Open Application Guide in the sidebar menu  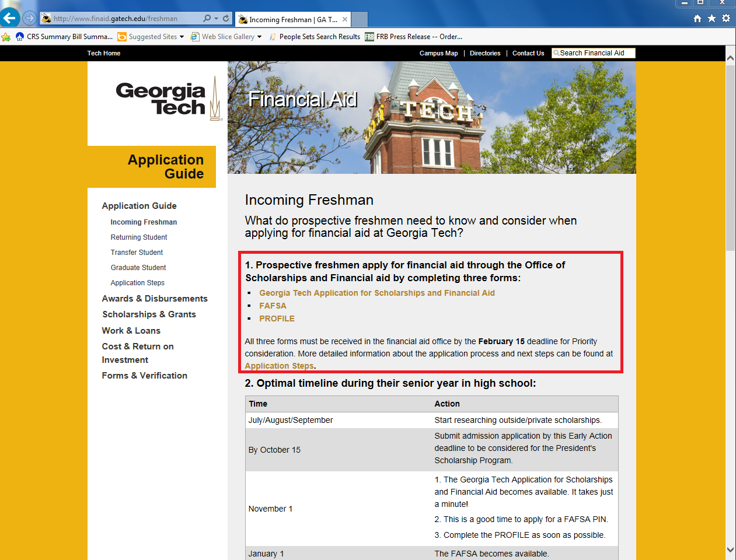139,206
